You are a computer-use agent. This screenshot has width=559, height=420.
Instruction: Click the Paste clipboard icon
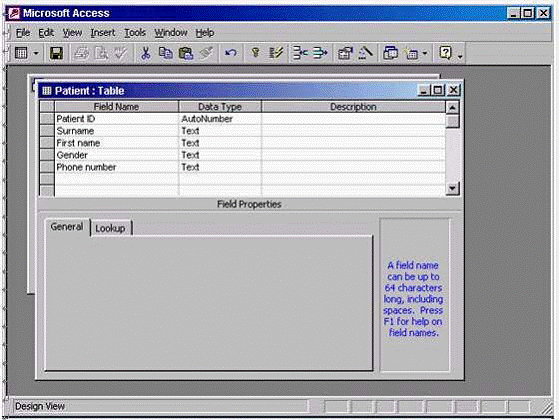point(186,53)
